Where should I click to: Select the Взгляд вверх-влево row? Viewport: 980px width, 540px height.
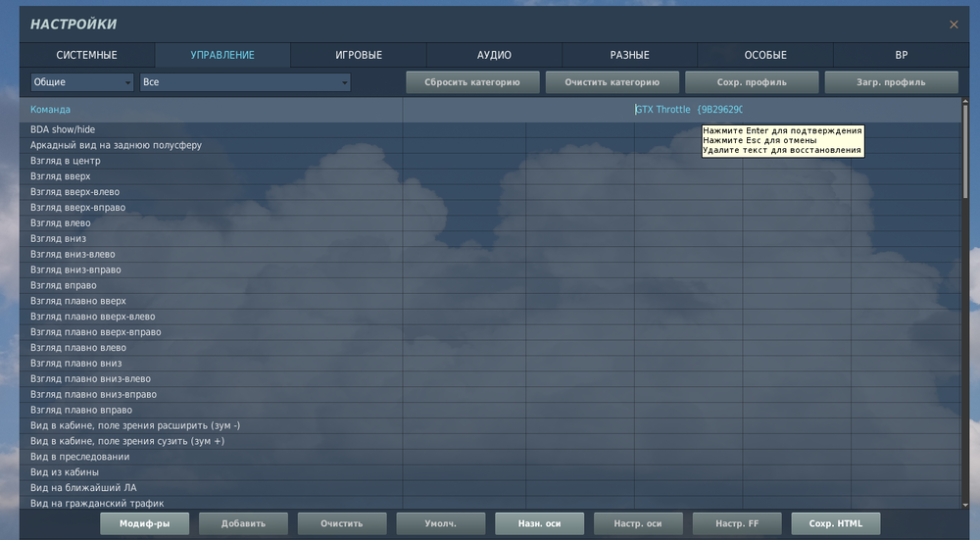[490, 192]
